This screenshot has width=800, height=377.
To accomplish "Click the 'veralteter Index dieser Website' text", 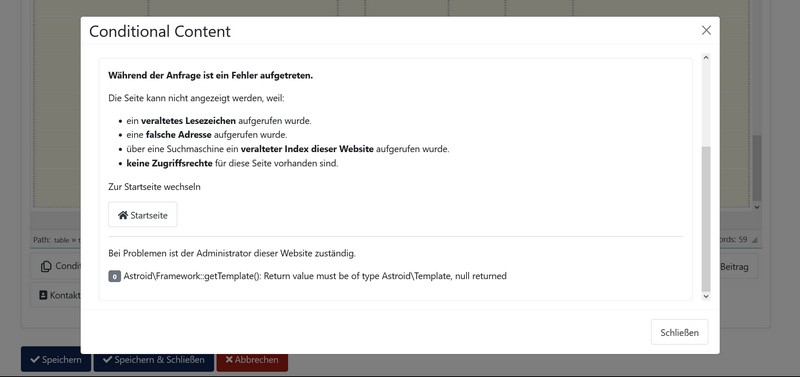I will click(308, 149).
